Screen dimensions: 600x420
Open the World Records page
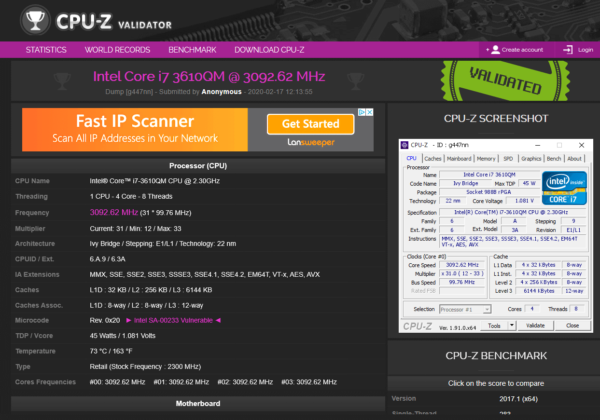[x=117, y=50]
